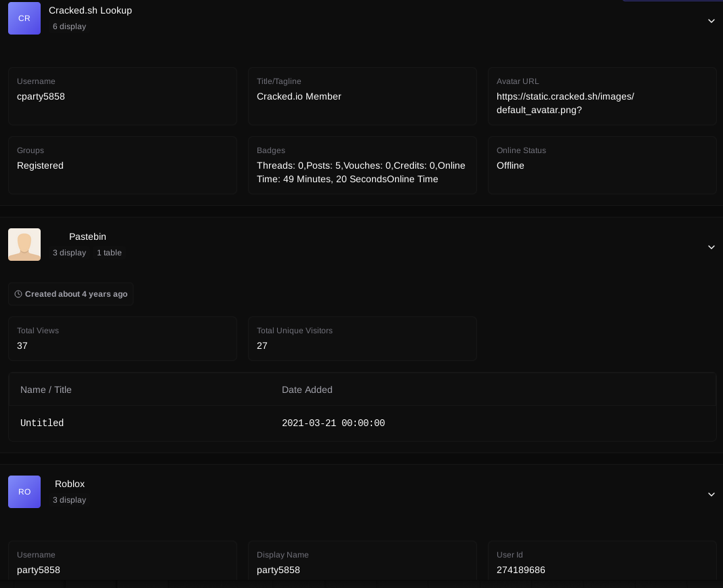Click the 'Total Views' label
Viewport: 723px width, 588px height.
click(x=38, y=331)
